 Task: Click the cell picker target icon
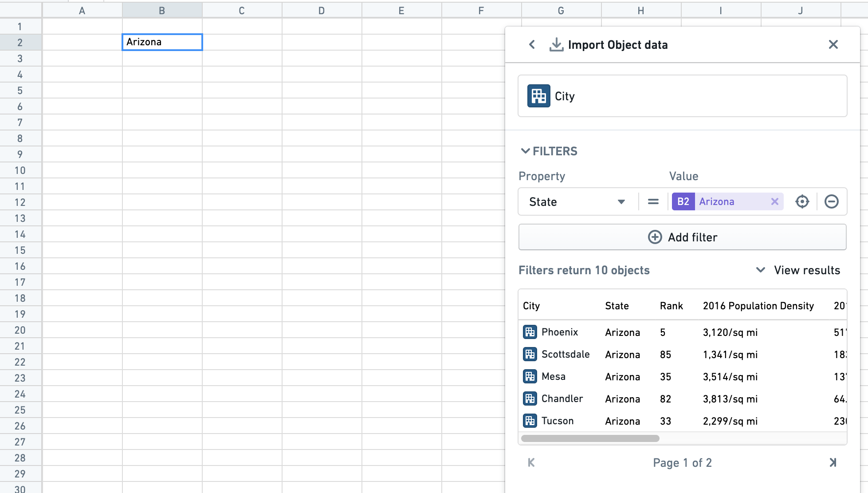[802, 201]
